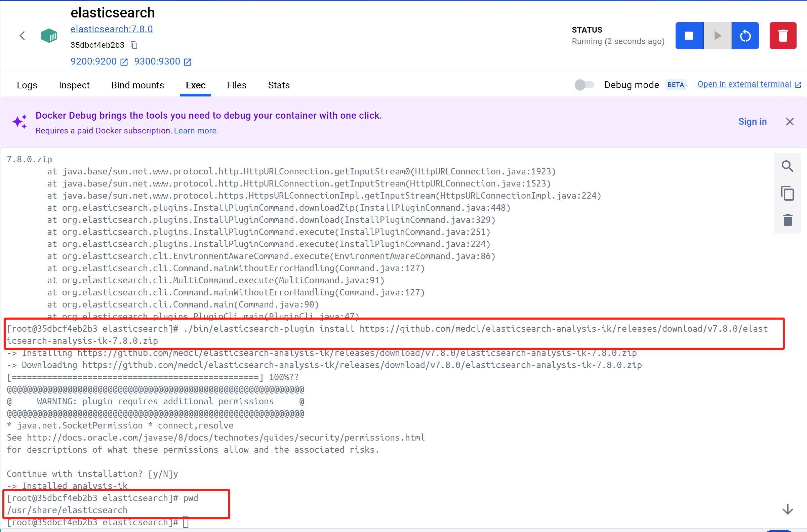Click the 'Installed analysis-ik' line
The width and height of the screenshot is (807, 532).
(67, 486)
